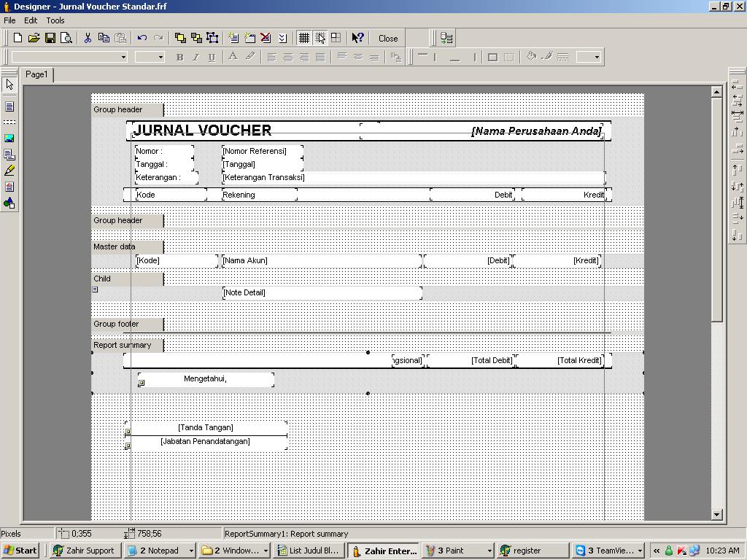Choose the Insert Text rectangle tool
This screenshot has height=560, width=747.
coord(9,106)
